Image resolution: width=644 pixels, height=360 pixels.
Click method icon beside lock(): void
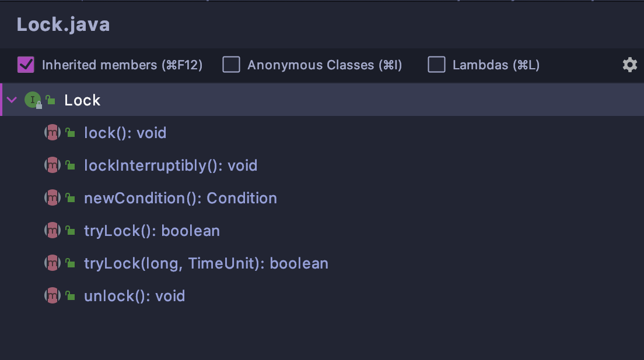point(52,133)
